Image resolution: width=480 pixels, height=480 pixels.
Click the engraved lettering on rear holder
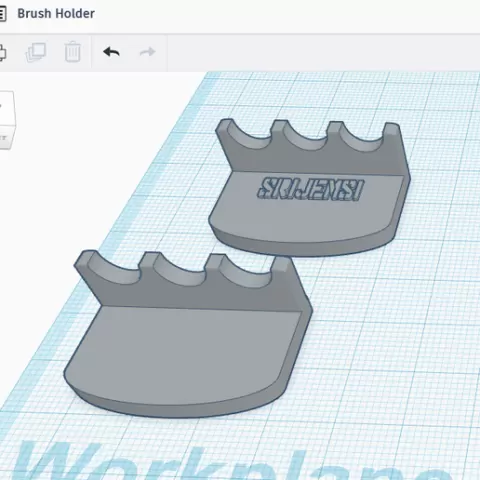[311, 189]
